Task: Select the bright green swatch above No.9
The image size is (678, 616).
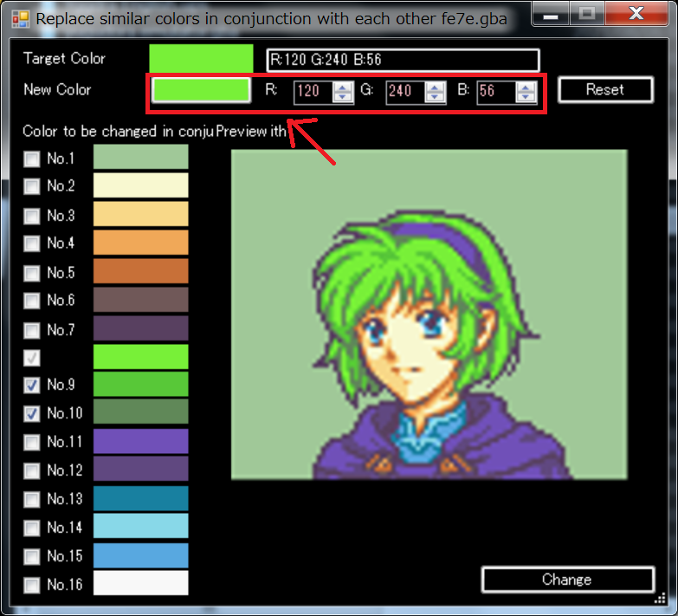Action: 141,356
